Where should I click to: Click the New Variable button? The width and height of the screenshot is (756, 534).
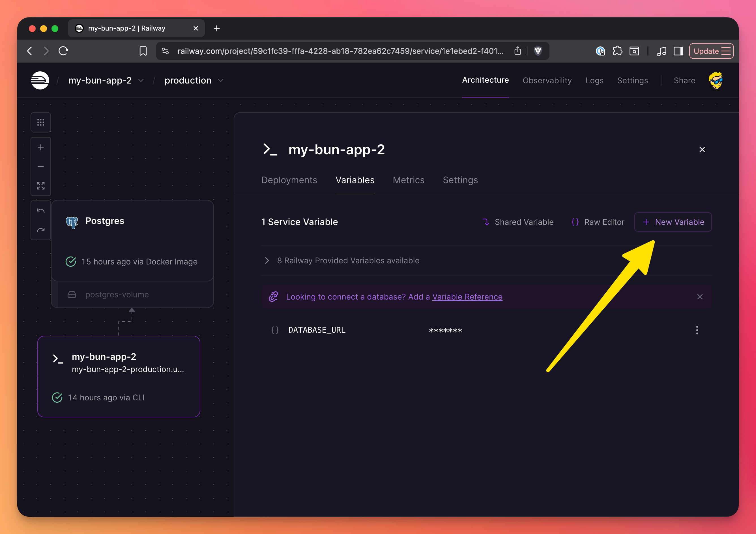tap(673, 222)
